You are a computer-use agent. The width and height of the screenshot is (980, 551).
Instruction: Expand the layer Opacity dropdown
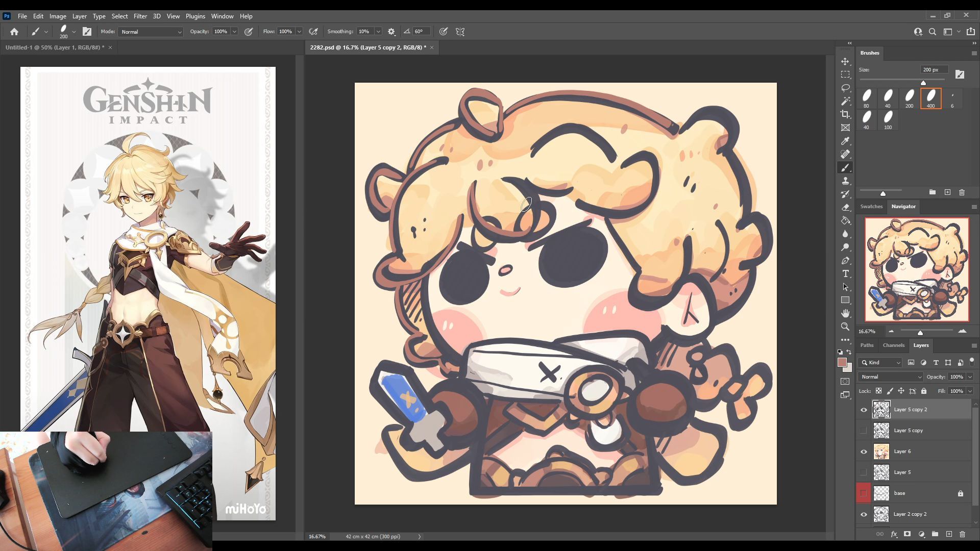(970, 377)
